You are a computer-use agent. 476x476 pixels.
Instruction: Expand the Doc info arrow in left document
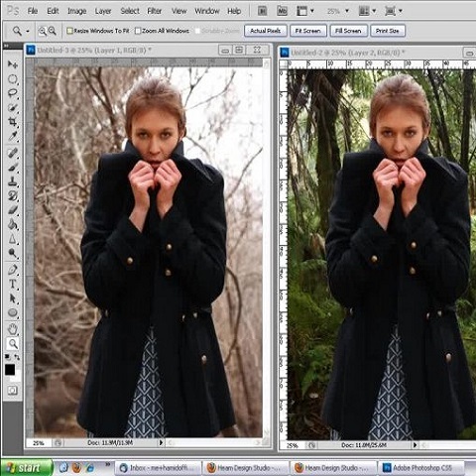pyautogui.click(x=161, y=442)
